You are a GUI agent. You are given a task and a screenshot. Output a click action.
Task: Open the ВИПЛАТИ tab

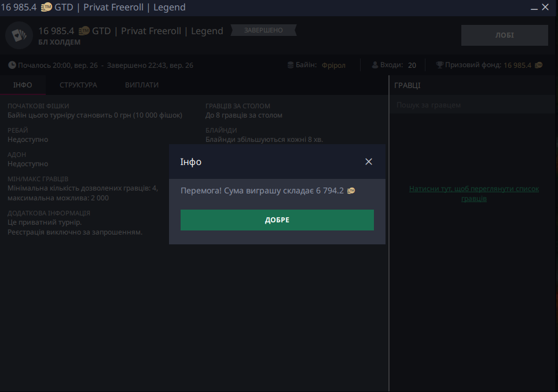tap(142, 85)
